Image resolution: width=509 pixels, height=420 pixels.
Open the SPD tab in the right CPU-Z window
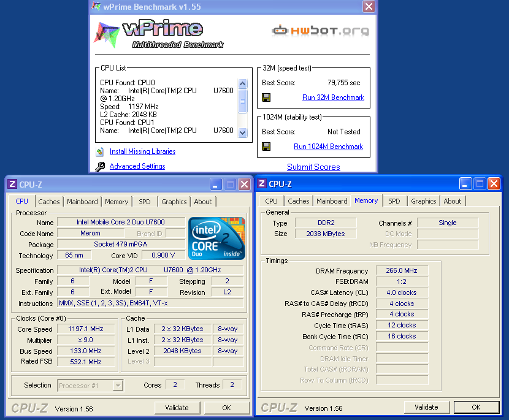click(394, 201)
